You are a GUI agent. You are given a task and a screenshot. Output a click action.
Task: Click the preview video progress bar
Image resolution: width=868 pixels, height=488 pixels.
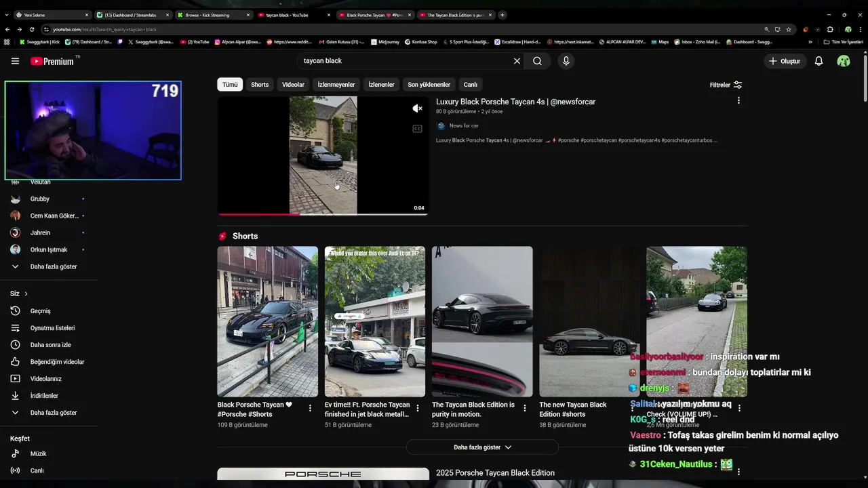(323, 214)
